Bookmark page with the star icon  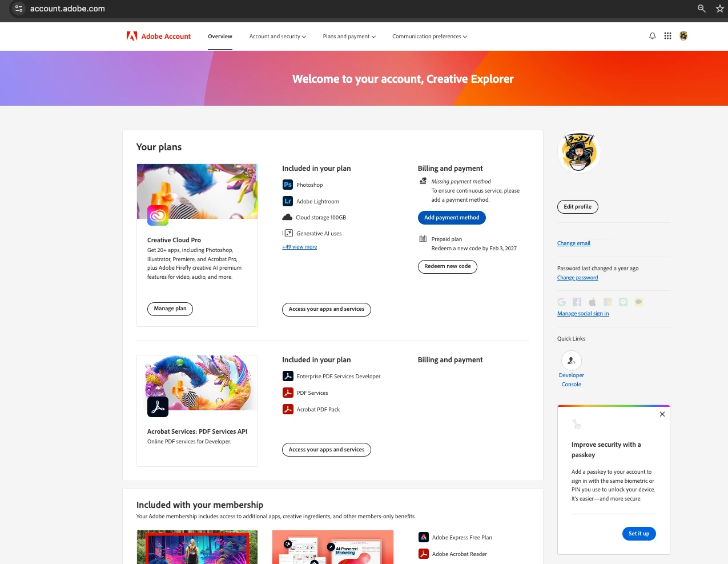pyautogui.click(x=720, y=9)
